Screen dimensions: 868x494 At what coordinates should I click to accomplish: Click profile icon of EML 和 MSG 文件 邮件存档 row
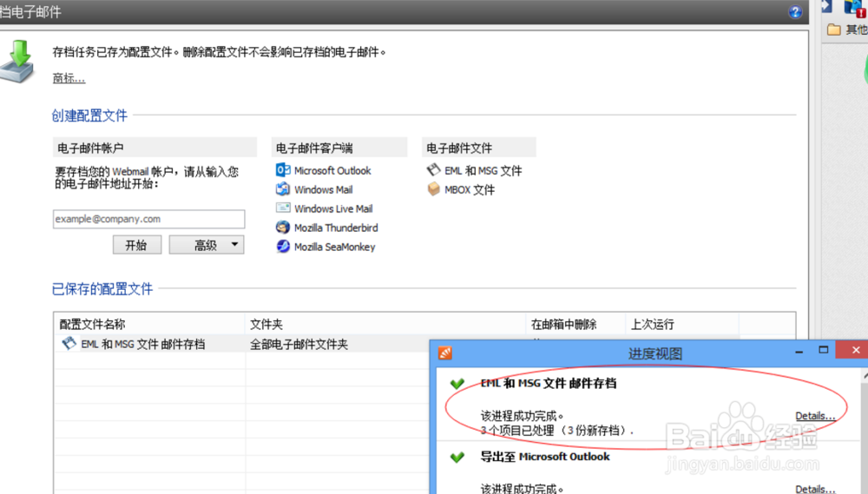[69, 343]
